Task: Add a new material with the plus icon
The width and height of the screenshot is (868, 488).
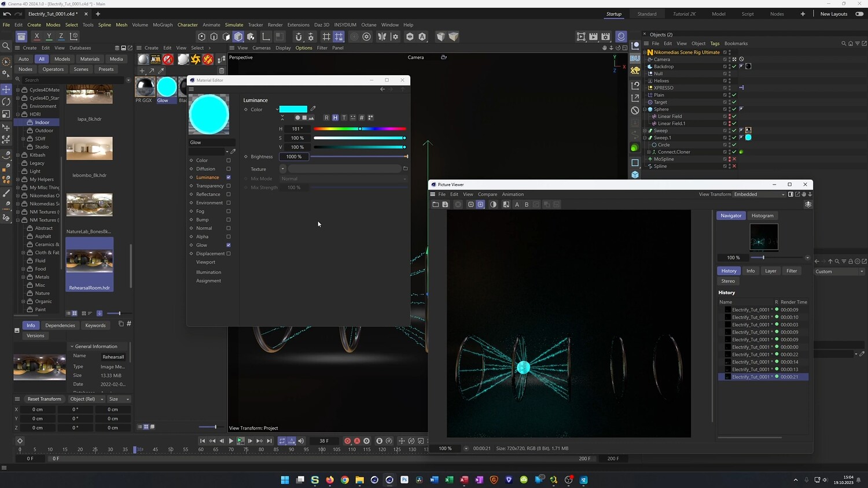Action: 142,71
